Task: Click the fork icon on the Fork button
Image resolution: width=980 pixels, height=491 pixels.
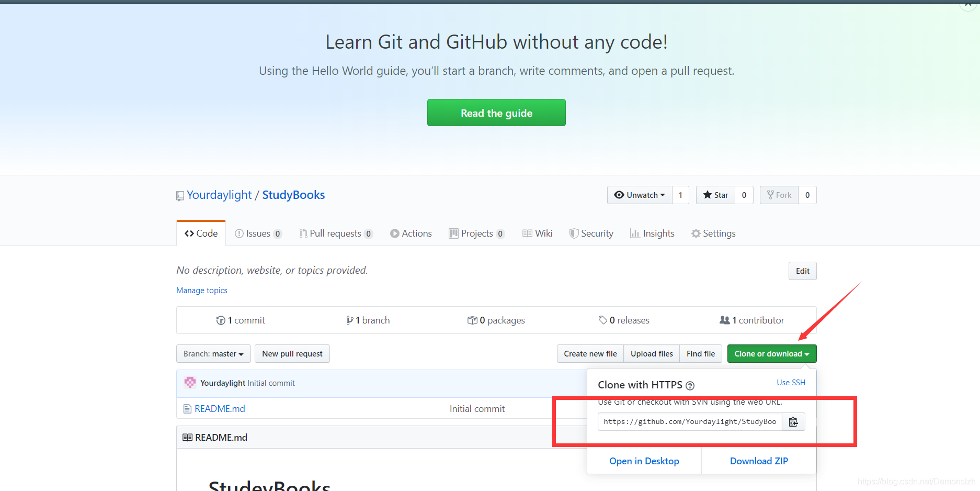Action: 770,195
